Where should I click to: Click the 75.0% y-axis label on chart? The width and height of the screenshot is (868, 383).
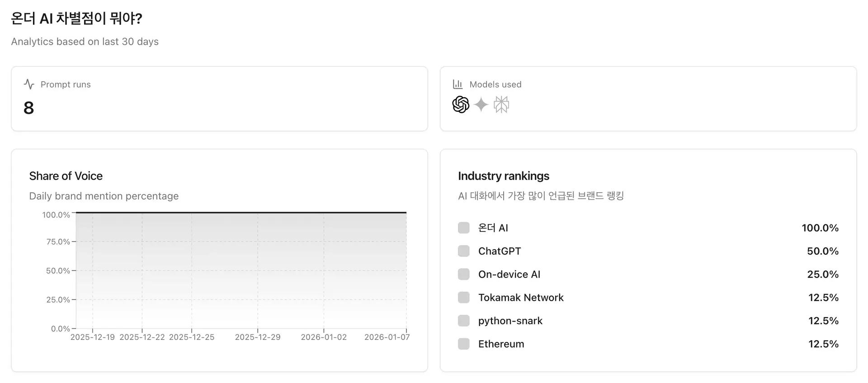pos(58,242)
